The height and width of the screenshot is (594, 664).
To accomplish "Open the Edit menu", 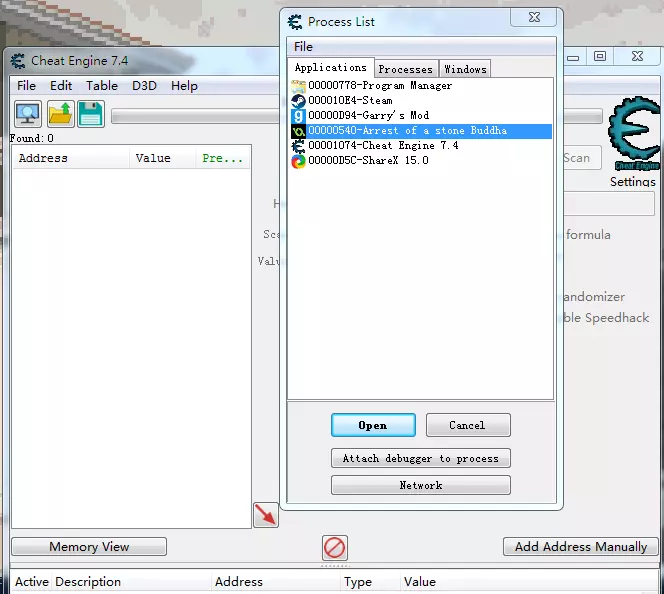I will click(x=61, y=86).
